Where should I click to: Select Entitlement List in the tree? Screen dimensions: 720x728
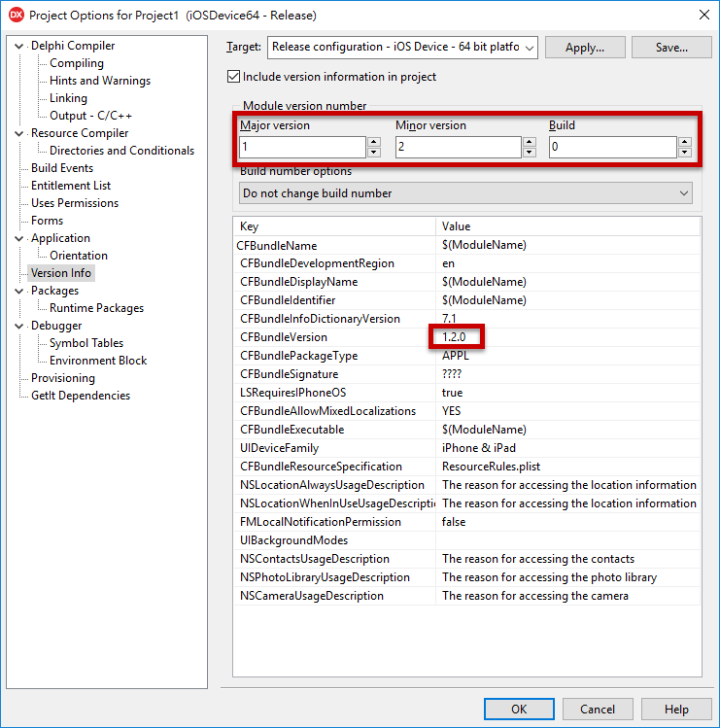(x=71, y=186)
